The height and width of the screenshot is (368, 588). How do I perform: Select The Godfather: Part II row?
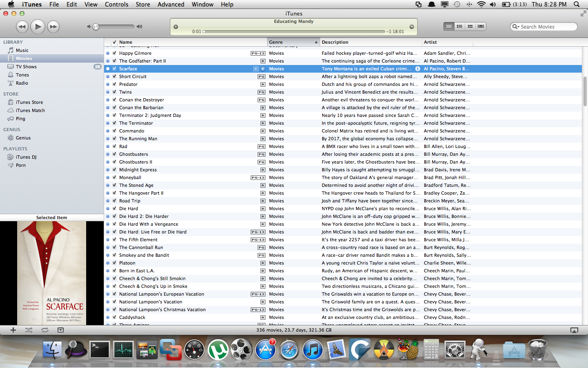pyautogui.click(x=343, y=61)
